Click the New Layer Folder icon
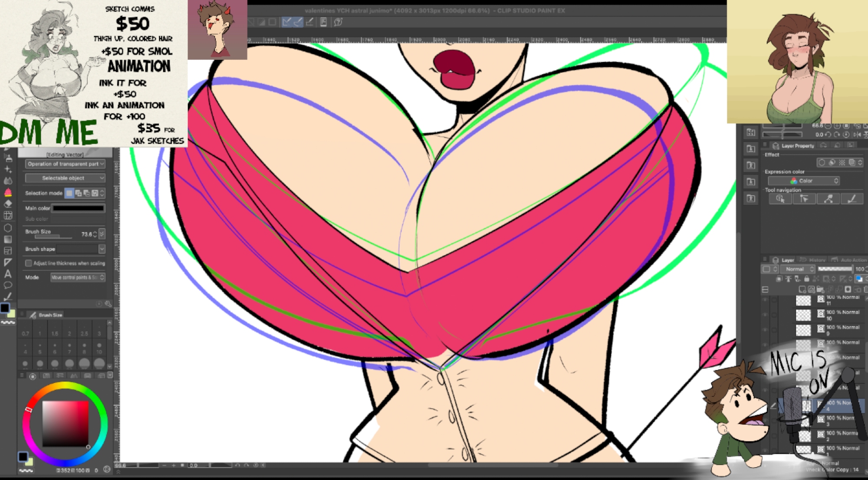Image resolution: width=868 pixels, height=480 pixels. pyautogui.click(x=820, y=289)
